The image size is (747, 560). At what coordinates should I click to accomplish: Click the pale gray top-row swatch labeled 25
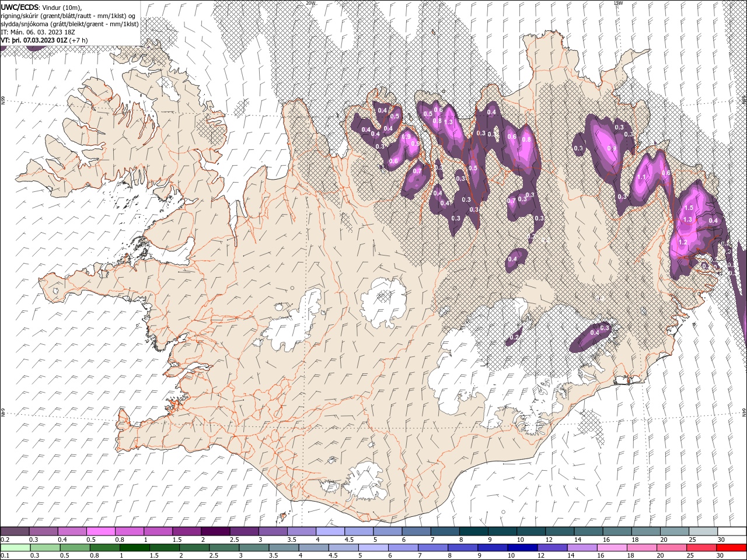coord(704,531)
